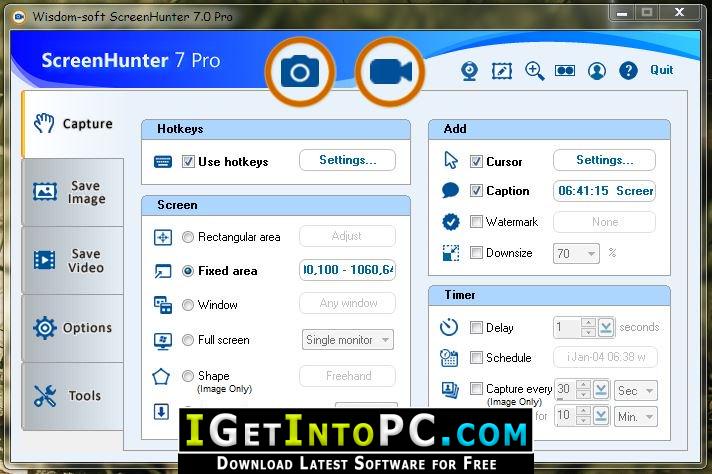
Task: Open the Min. unit dropdown
Action: pos(635,416)
